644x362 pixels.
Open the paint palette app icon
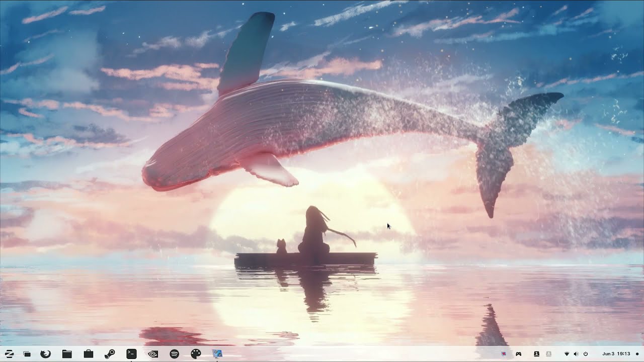coord(196,354)
